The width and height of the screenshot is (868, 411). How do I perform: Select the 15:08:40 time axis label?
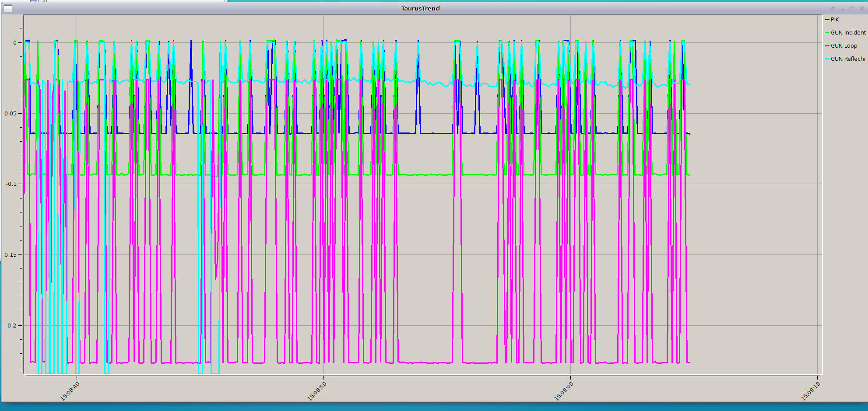point(70,391)
